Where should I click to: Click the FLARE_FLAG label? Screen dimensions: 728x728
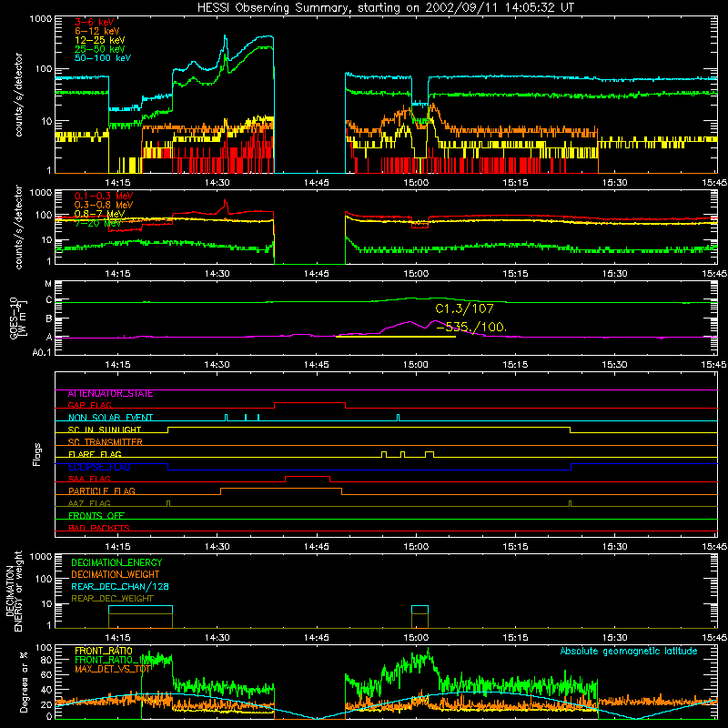coord(95,454)
